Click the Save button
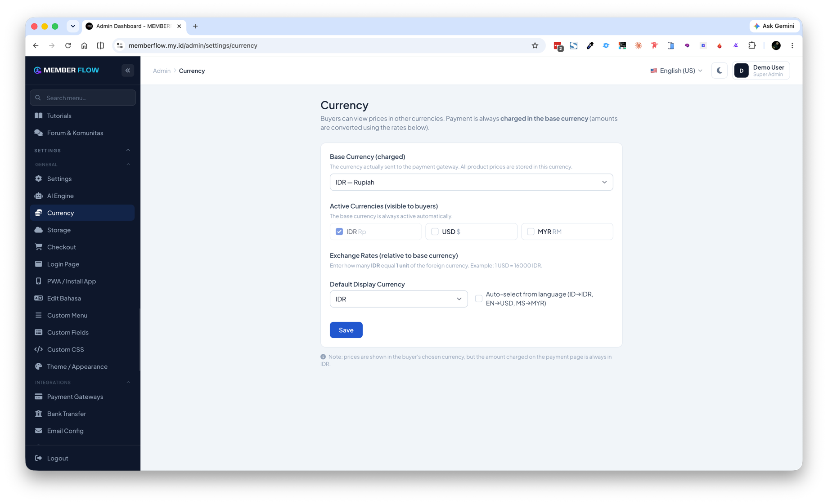This screenshot has width=828, height=504. pyautogui.click(x=346, y=330)
